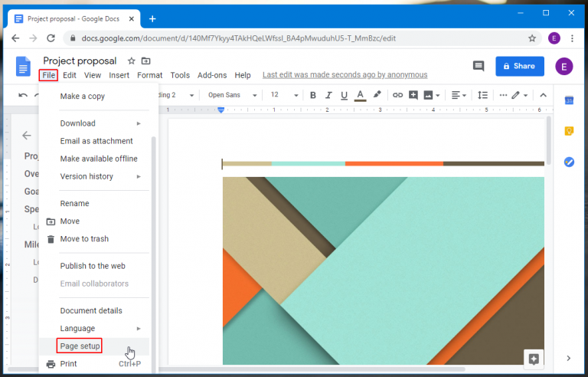Open the Format menu
This screenshot has width=588, height=377.
(x=149, y=75)
